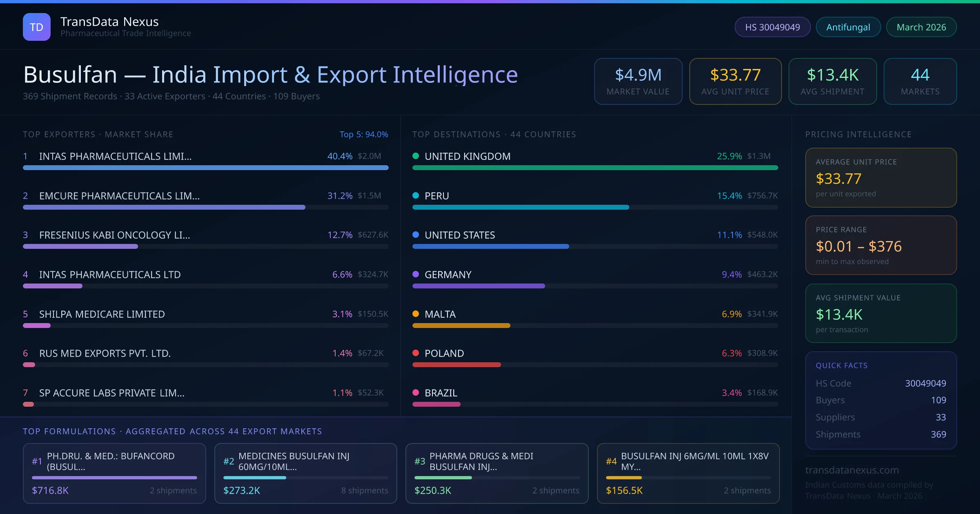Open the #2 Medicines Busulfan Inj card
This screenshot has height=514, width=980.
(305, 473)
